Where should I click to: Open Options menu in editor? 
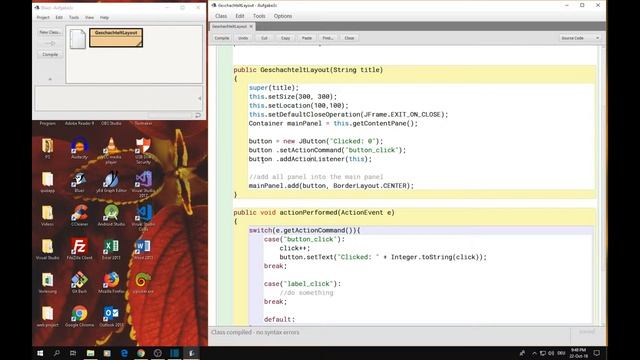coord(282,16)
